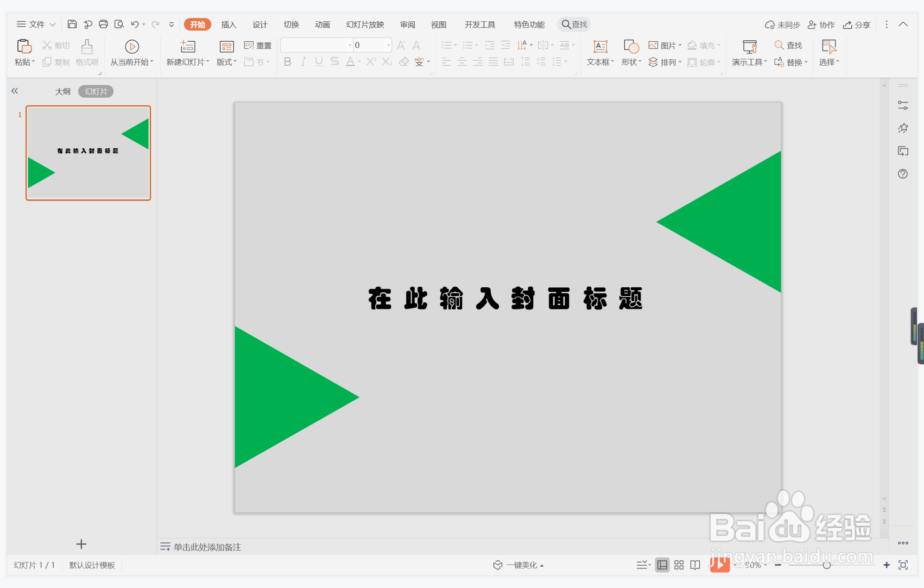924x588 pixels.
Task: Click the orange slideshow play button
Action: 719,564
